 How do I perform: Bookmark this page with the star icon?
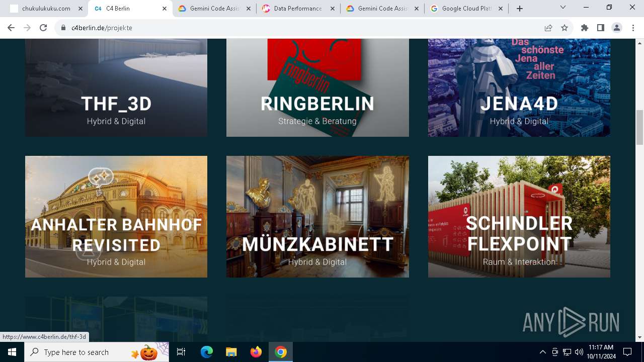point(565,28)
